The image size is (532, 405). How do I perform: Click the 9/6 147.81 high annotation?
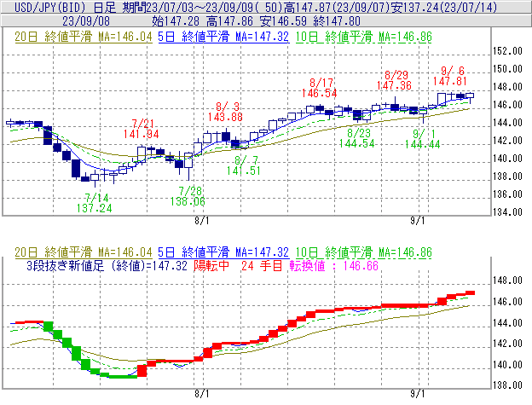450,76
